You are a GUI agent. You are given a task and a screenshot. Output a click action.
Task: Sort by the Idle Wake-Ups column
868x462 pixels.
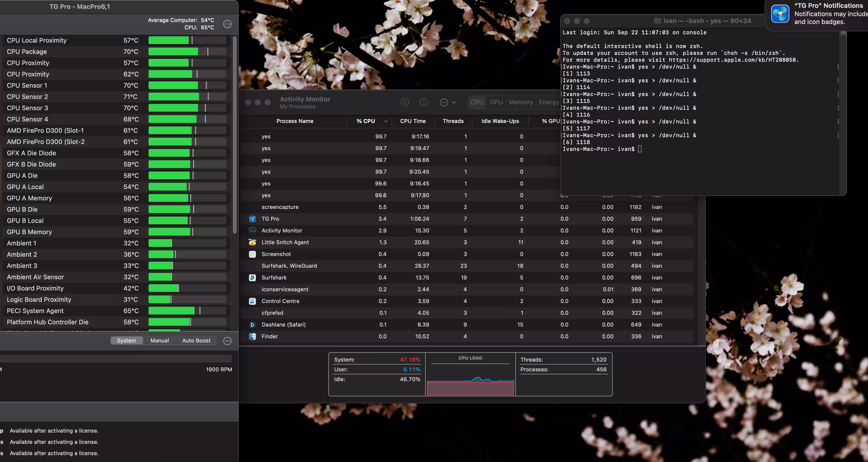[500, 121]
